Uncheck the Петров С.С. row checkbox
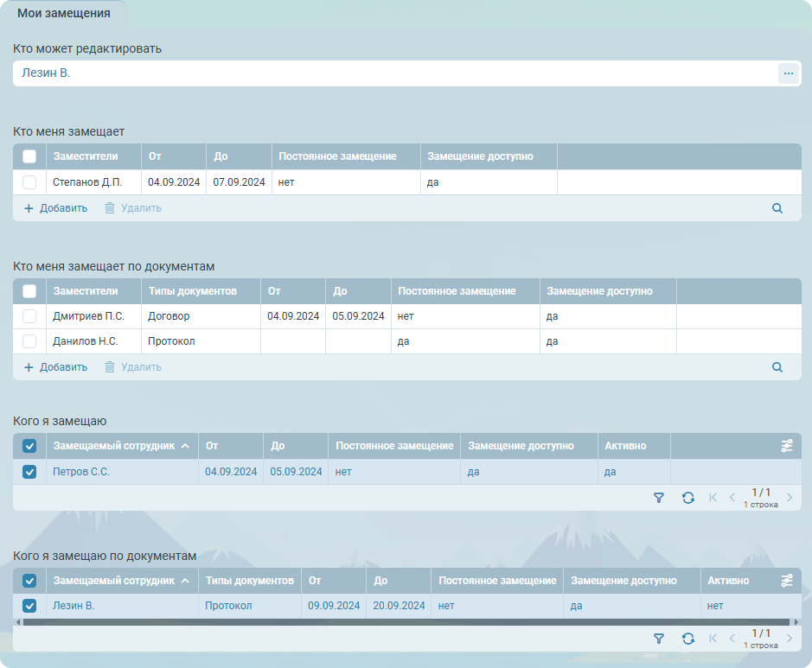This screenshot has height=668, width=812. tap(29, 472)
